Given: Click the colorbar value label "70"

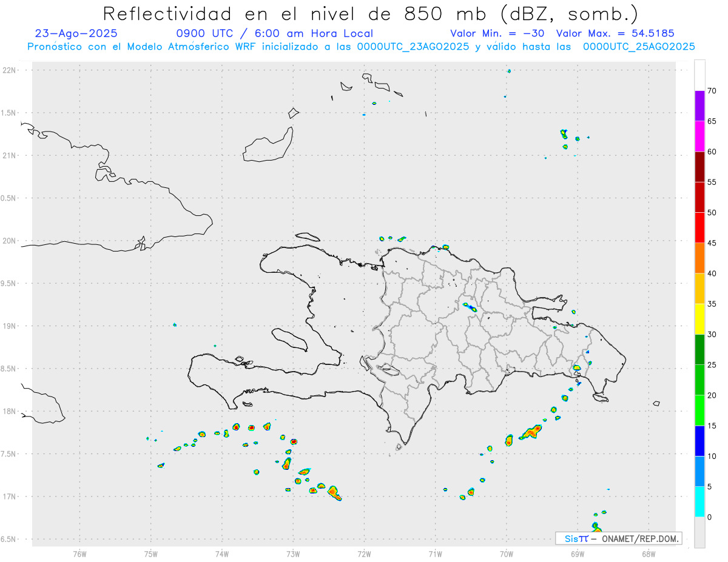Looking at the screenshot, I should [712, 91].
